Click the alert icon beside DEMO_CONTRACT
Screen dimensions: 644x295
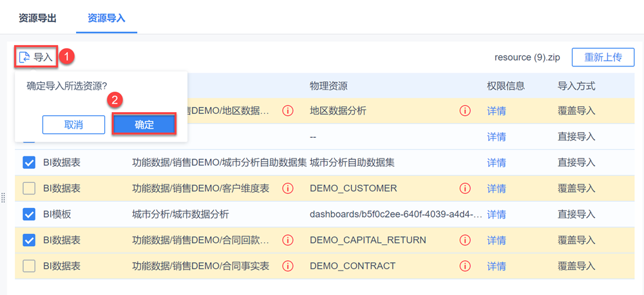pos(465,265)
